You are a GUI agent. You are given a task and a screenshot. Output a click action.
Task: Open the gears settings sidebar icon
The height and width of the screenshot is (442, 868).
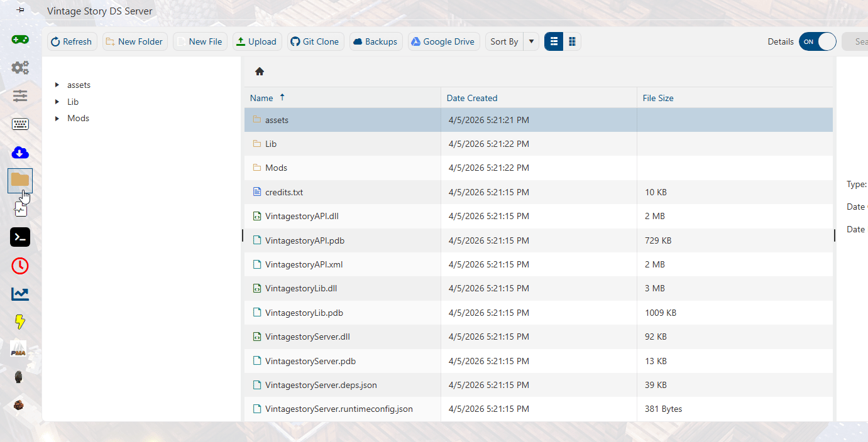click(20, 67)
